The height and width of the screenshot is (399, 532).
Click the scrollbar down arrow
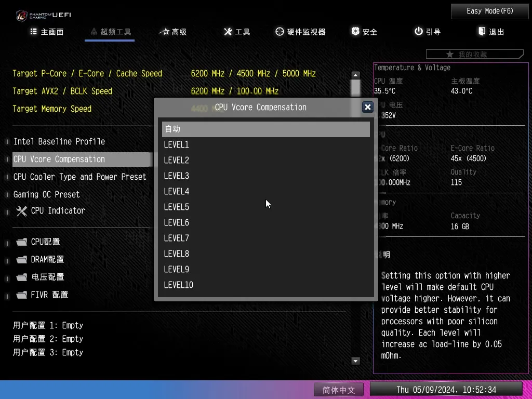click(355, 361)
